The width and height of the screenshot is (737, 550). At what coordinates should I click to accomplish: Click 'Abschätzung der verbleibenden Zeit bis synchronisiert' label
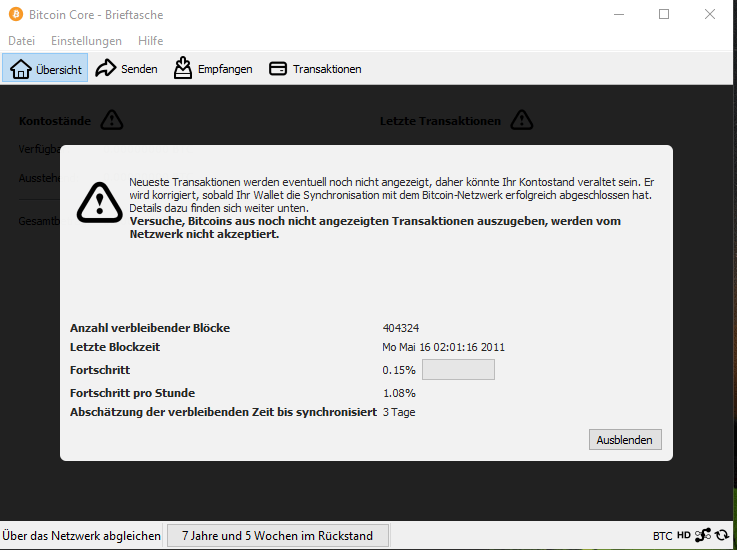223,412
